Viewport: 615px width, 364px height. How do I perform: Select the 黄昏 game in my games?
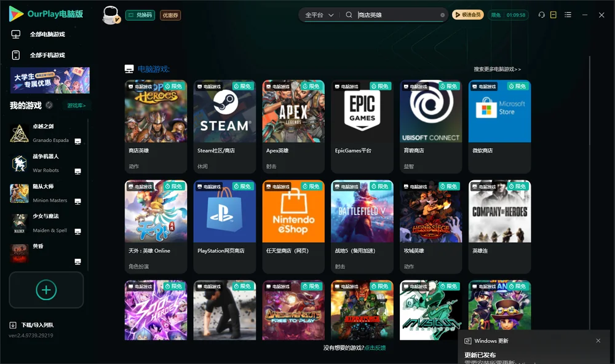click(x=46, y=253)
